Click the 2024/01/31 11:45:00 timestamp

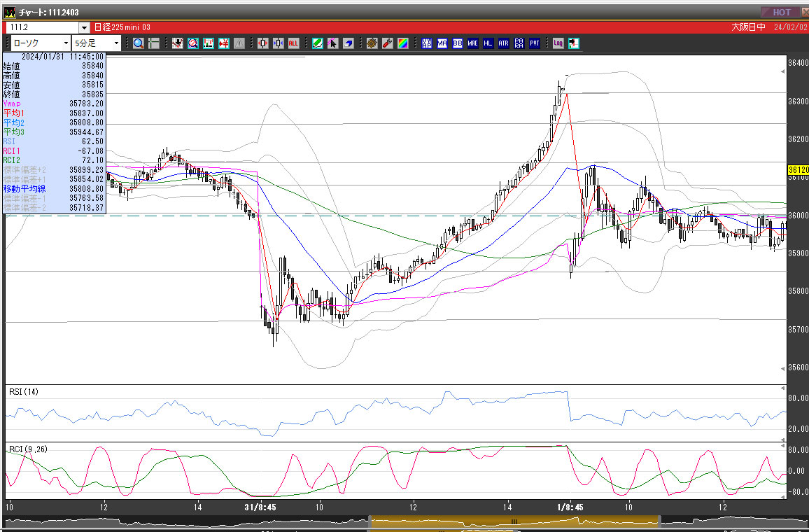[62, 57]
